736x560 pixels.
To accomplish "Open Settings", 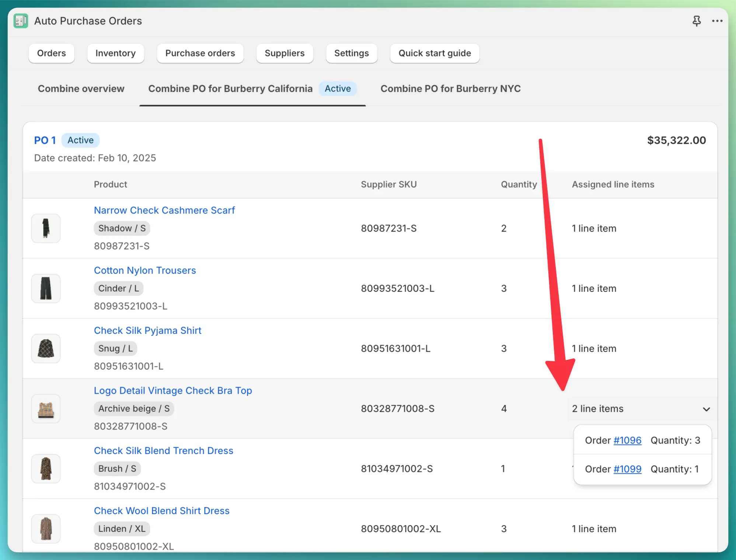I will point(351,53).
